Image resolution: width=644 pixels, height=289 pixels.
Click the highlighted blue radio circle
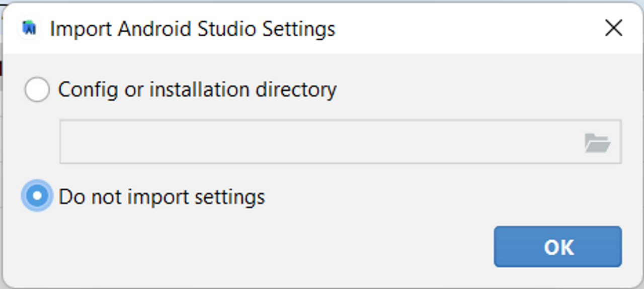[37, 196]
